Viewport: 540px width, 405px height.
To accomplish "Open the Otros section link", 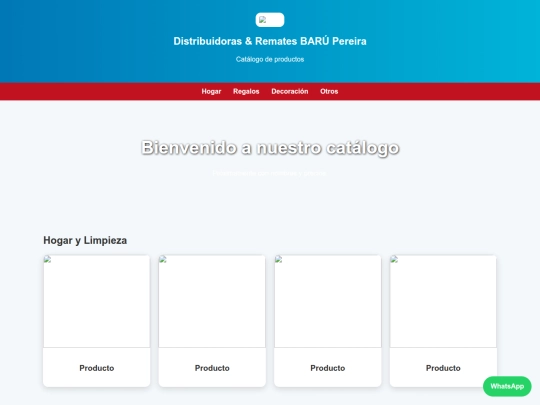I will (329, 92).
